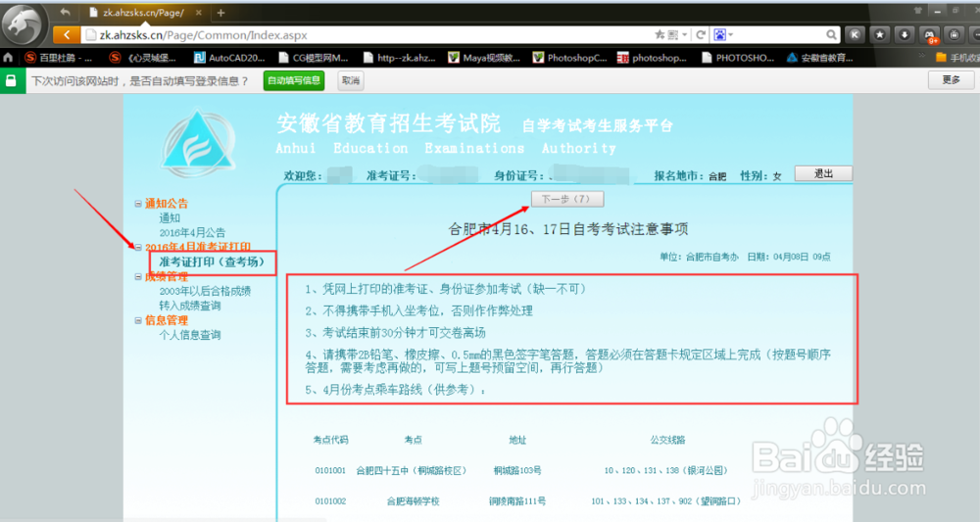Click 合肥四十五中（桐城路校区） cell
980x522 pixels.
coord(413,470)
